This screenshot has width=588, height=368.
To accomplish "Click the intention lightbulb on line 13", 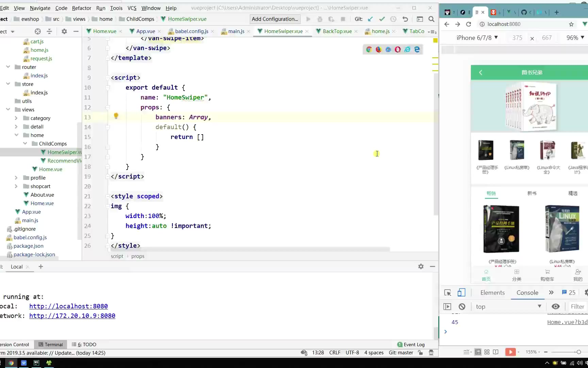I will (116, 116).
